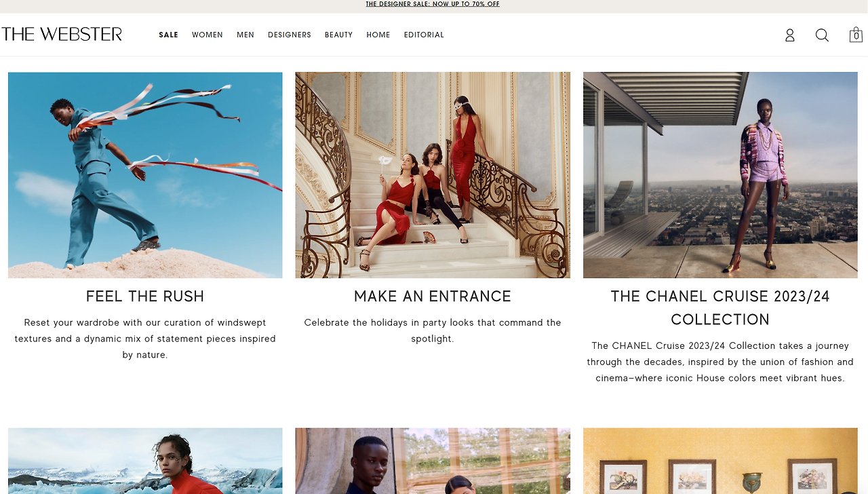Click the search magnifier icon
The image size is (868, 494).
coord(822,35)
